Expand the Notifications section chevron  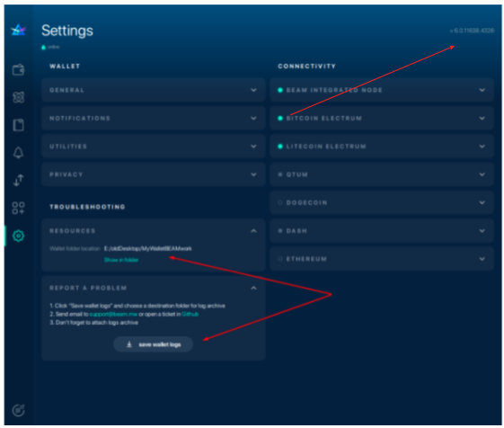tap(253, 119)
